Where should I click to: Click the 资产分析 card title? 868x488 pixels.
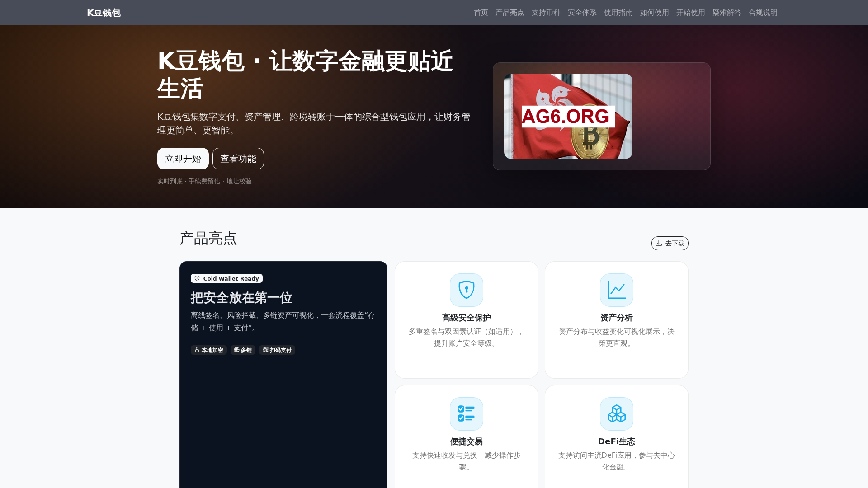[x=617, y=318]
